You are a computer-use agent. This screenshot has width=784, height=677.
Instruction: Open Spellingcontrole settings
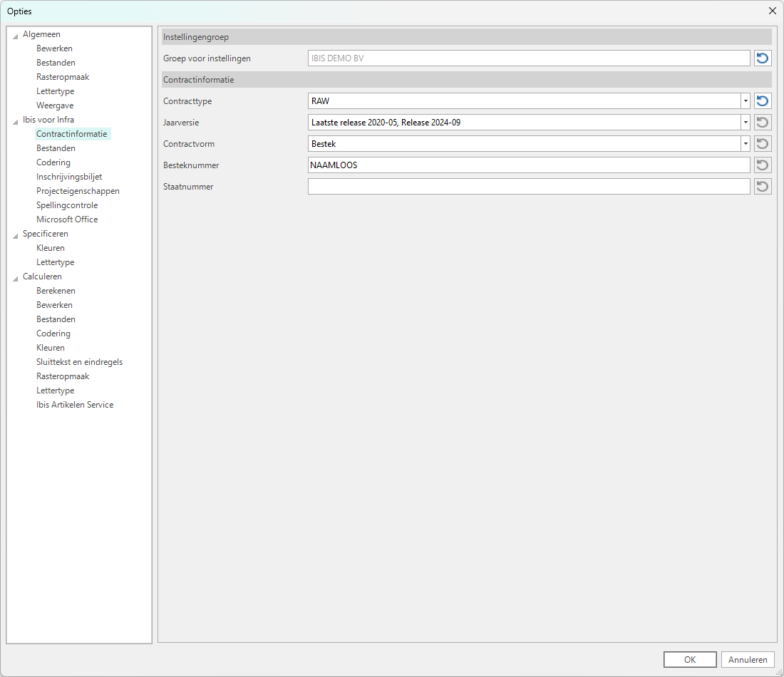pos(67,205)
